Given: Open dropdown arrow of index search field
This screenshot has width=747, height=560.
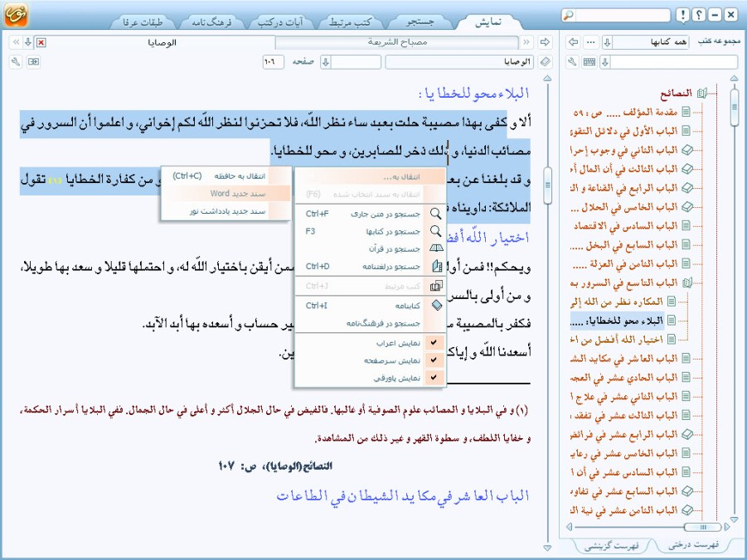Looking at the screenshot, I should tap(605, 61).
